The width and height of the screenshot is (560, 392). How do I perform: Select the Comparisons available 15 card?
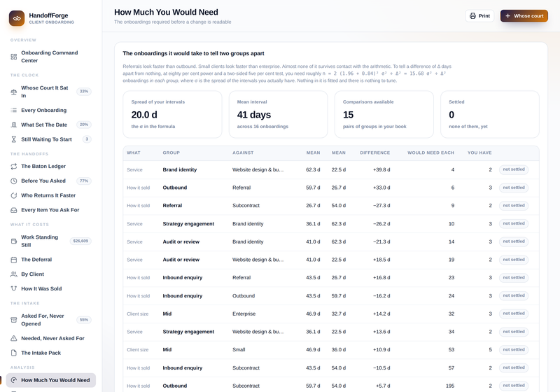click(384, 114)
